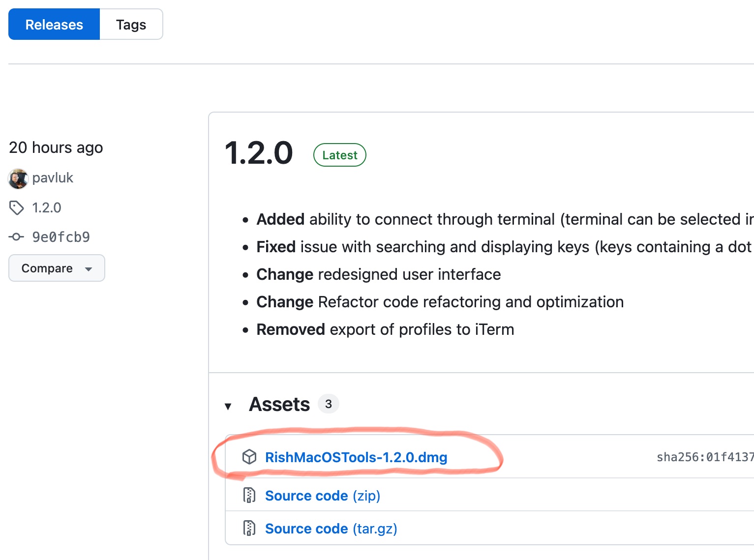The width and height of the screenshot is (754, 560).
Task: Click the Assets heading
Action: pos(279,405)
